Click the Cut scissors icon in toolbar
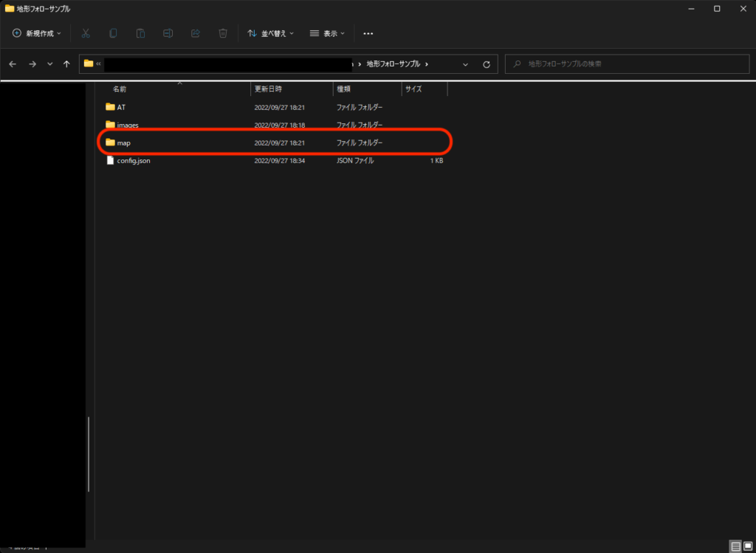This screenshot has width=756, height=553. point(86,33)
